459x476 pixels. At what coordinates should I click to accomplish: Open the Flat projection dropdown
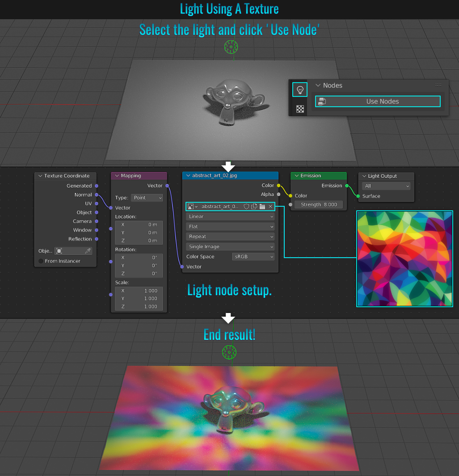coord(230,226)
